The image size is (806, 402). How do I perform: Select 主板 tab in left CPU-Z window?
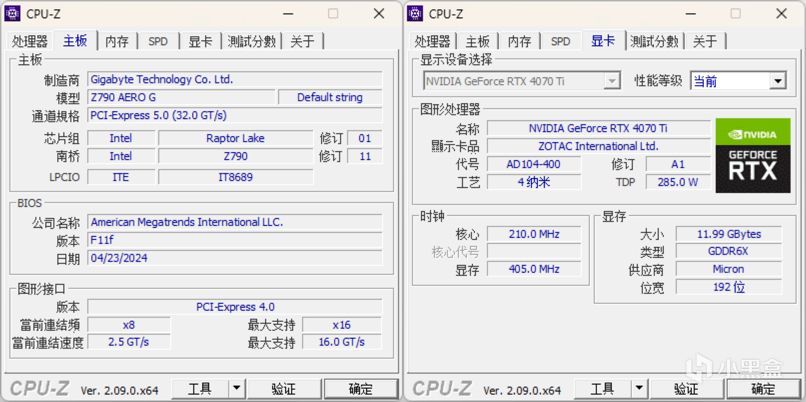point(75,40)
